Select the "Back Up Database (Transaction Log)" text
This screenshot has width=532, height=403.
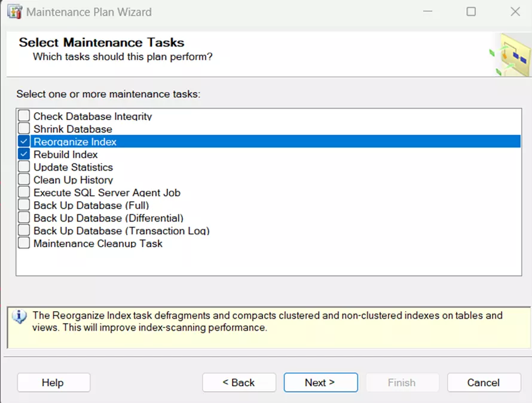point(121,231)
